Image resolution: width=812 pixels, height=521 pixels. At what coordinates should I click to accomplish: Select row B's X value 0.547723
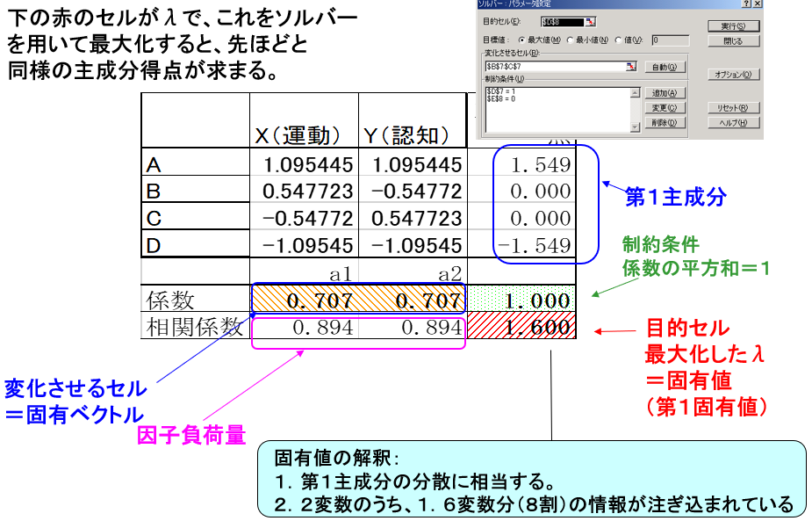coord(304,191)
